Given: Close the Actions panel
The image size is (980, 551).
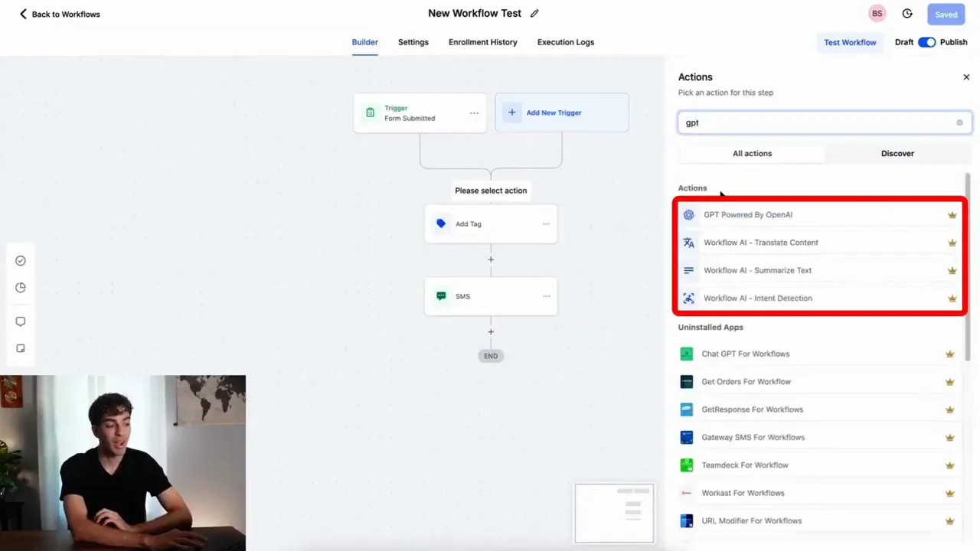Looking at the screenshot, I should 966,77.
